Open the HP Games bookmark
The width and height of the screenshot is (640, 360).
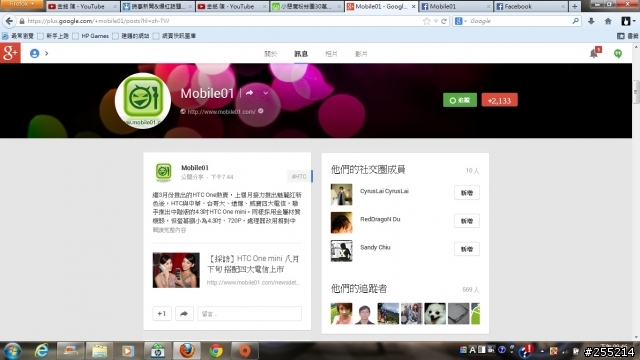[91, 36]
